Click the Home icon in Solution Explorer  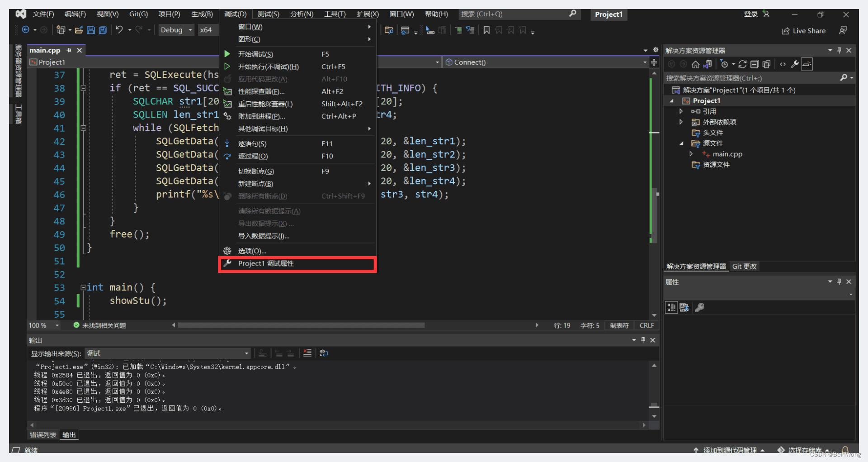tap(695, 64)
